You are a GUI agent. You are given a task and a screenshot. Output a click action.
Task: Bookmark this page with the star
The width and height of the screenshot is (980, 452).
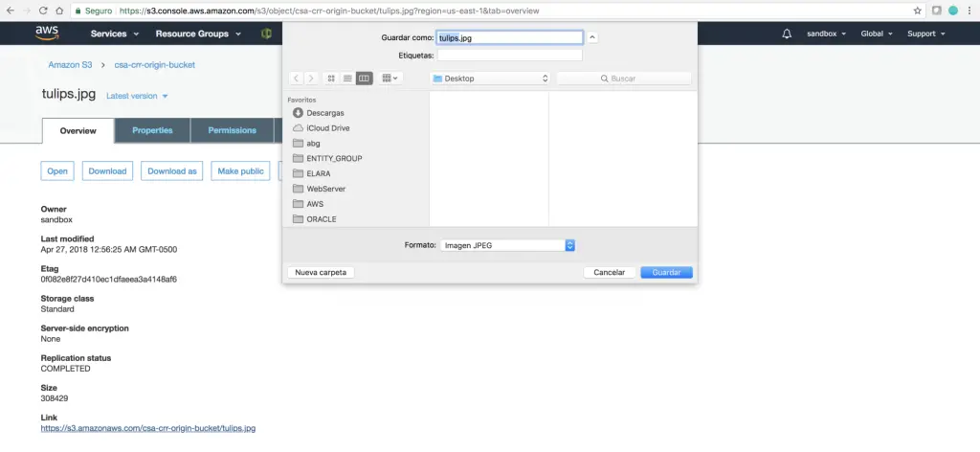pos(918,11)
